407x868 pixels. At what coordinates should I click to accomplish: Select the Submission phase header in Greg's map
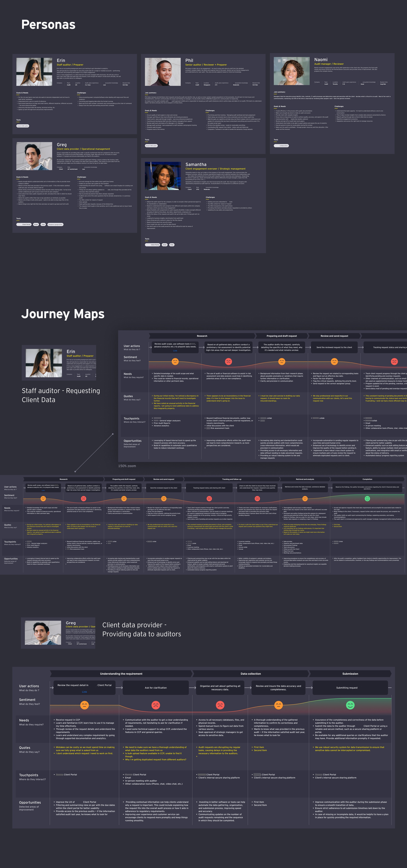(x=350, y=674)
